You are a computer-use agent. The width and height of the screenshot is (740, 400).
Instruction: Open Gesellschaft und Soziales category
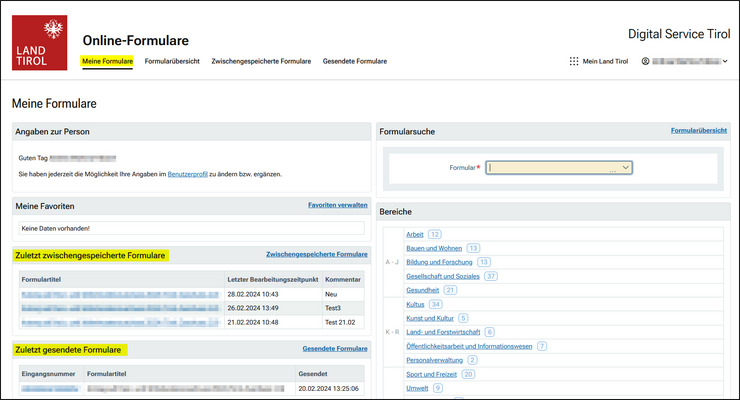click(442, 276)
